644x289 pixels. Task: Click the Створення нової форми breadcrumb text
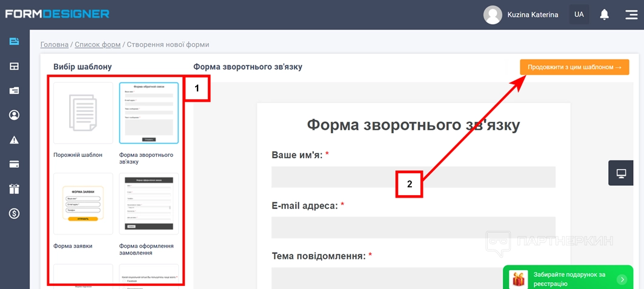[x=168, y=44]
